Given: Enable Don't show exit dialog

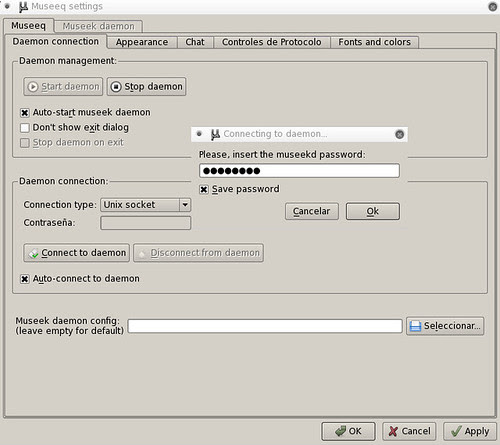Looking at the screenshot, I should pyautogui.click(x=25, y=128).
